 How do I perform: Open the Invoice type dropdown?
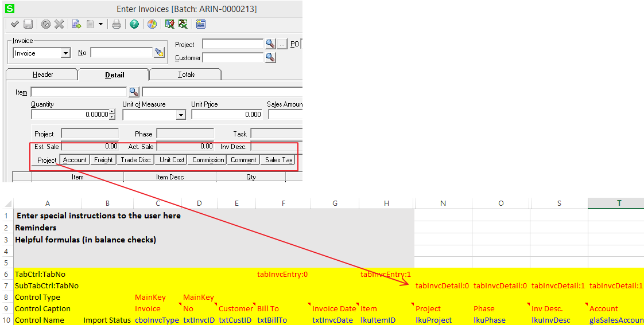[65, 53]
